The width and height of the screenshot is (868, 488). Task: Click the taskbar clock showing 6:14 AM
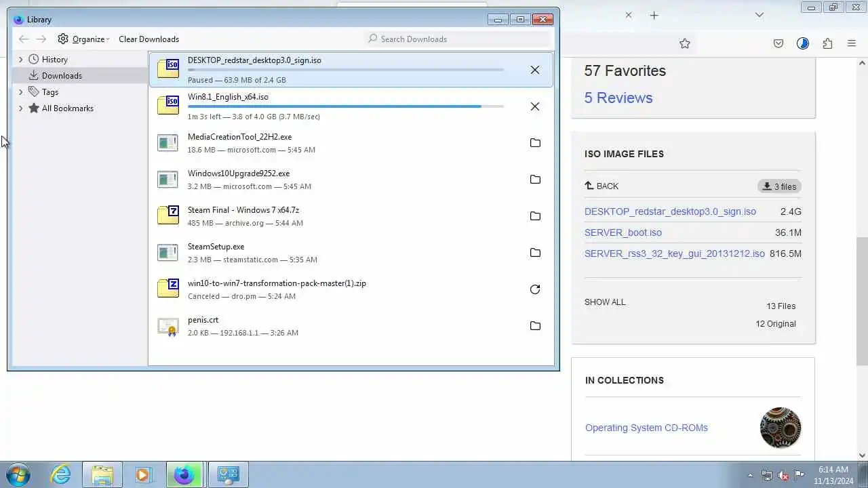click(x=833, y=475)
